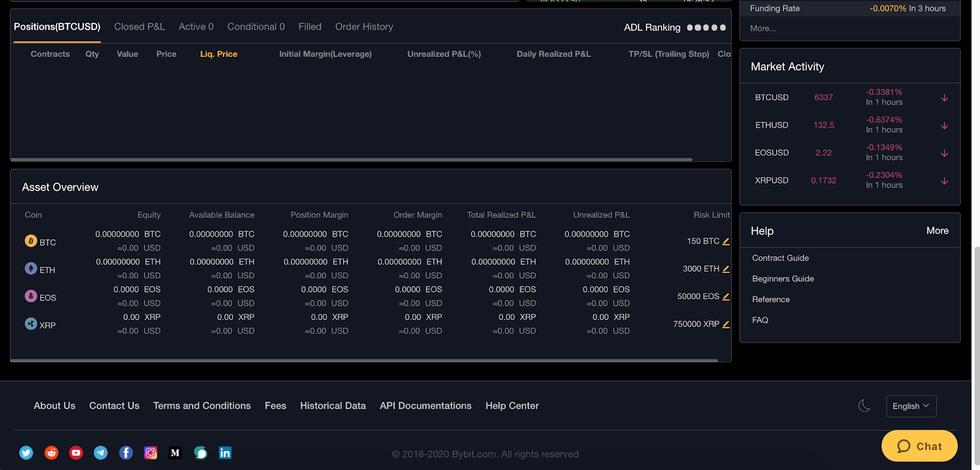Click the Positions panel horizontal scrollbar
980x470 pixels.
352,160
